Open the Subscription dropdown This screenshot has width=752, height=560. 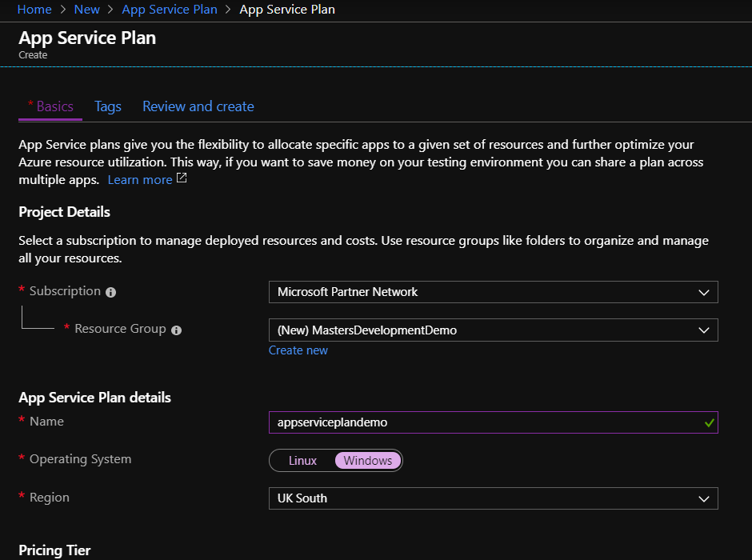[x=494, y=292]
